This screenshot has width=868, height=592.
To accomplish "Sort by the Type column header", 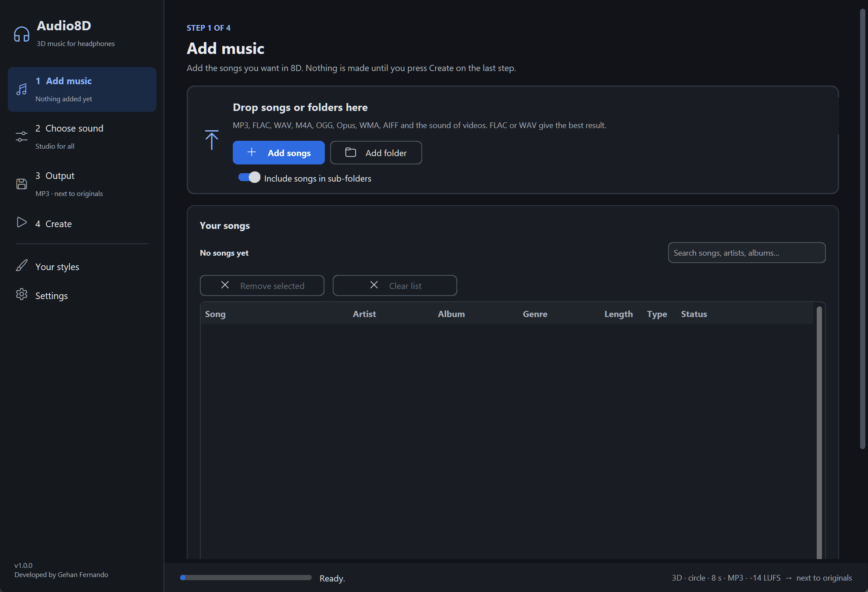I will (657, 314).
